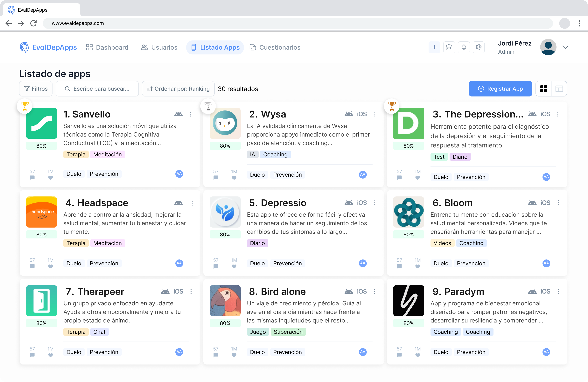Viewport: 588px width, 382px height.
Task: Click the heart icon on Wysa card
Action: pos(234,178)
